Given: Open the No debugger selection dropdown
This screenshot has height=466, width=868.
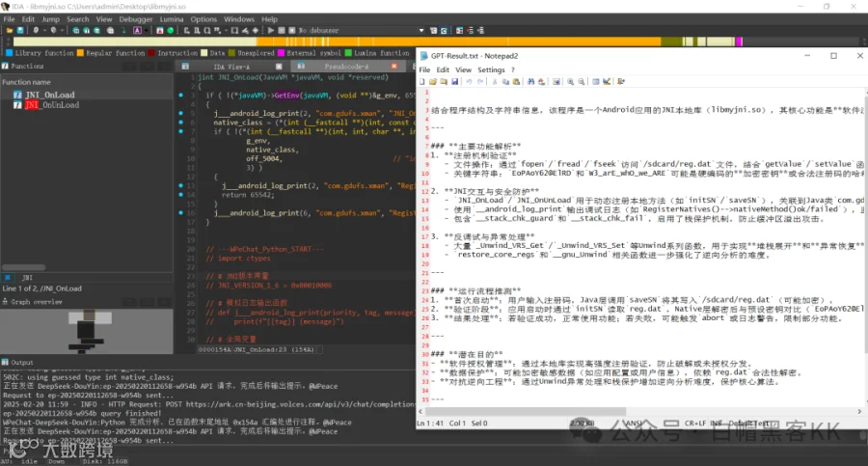Looking at the screenshot, I should point(421,31).
